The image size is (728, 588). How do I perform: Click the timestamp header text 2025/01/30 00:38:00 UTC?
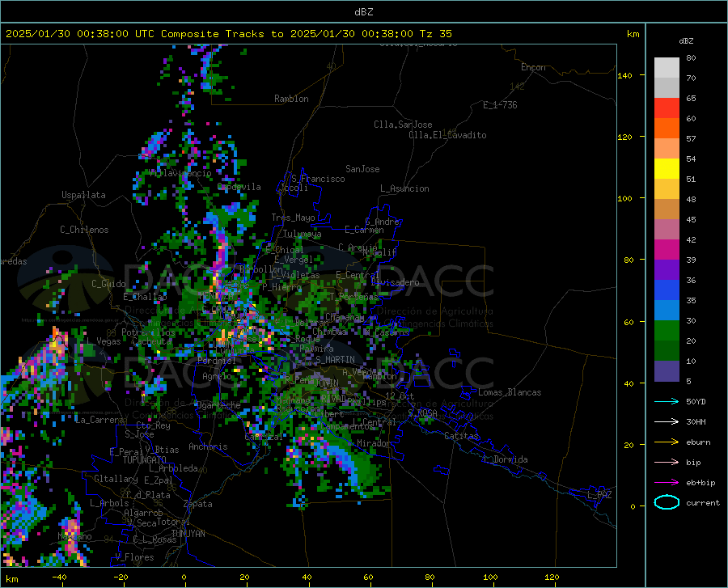(x=79, y=34)
